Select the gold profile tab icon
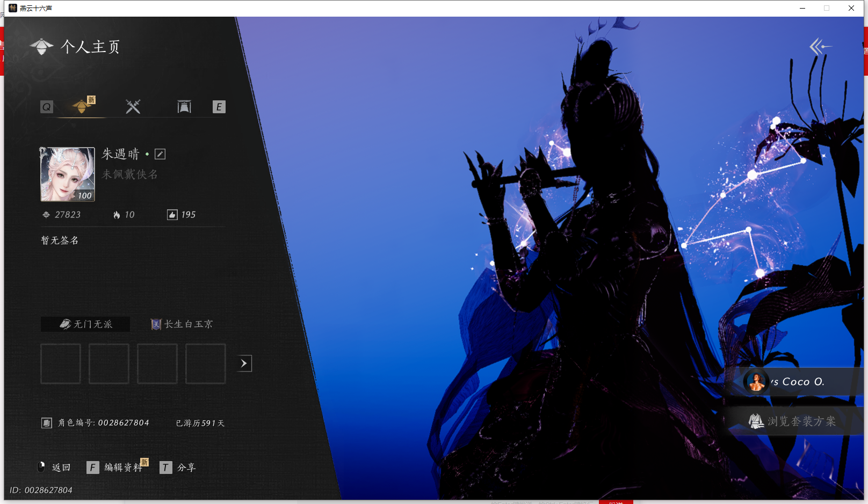This screenshot has height=504, width=868. [82, 106]
